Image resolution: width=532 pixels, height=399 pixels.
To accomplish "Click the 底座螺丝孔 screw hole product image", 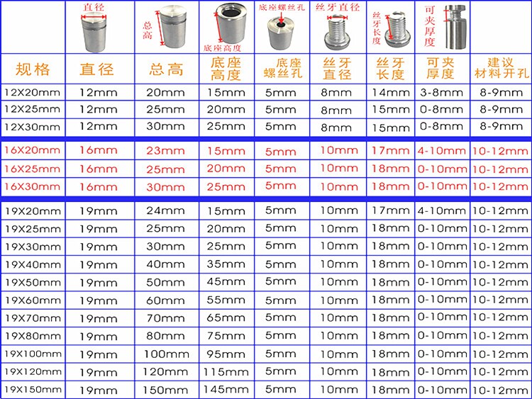I will pyautogui.click(x=281, y=33).
